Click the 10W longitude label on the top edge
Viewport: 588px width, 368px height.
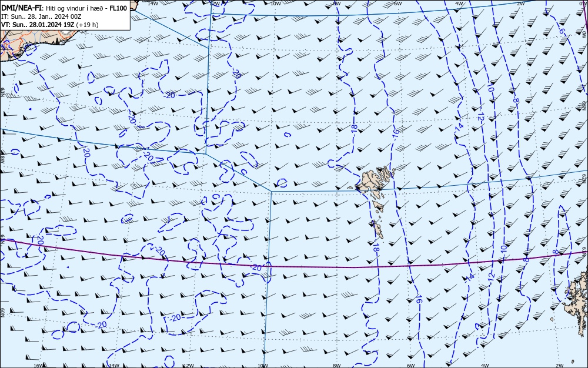(276, 4)
